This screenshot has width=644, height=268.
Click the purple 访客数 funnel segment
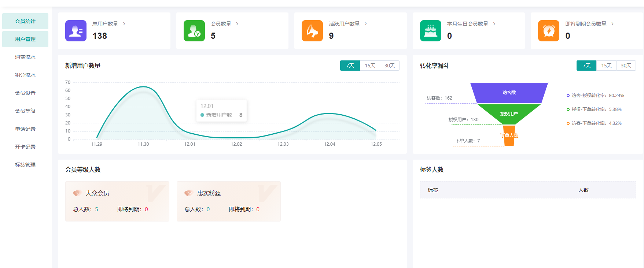[x=509, y=93]
